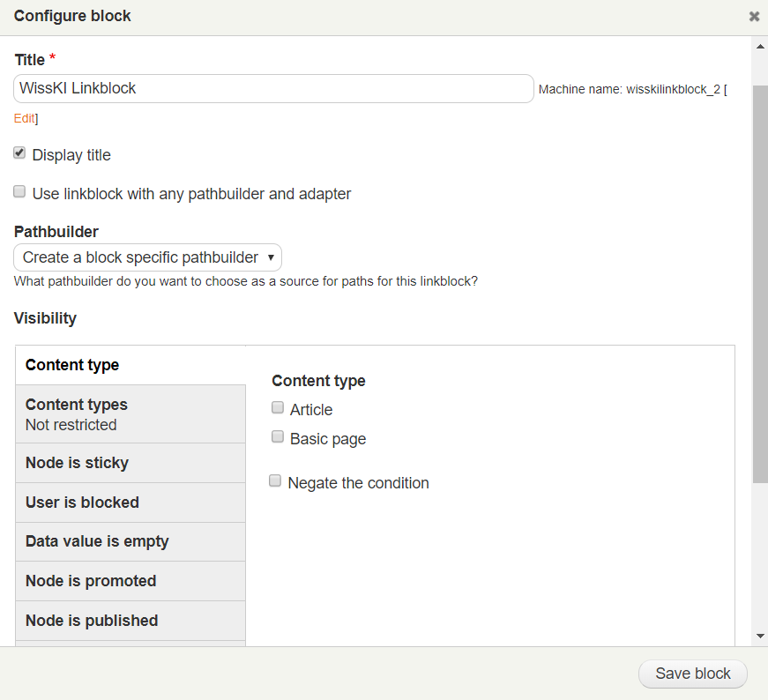The width and height of the screenshot is (768, 700).
Task: Check the Article content type
Action: pyautogui.click(x=278, y=408)
